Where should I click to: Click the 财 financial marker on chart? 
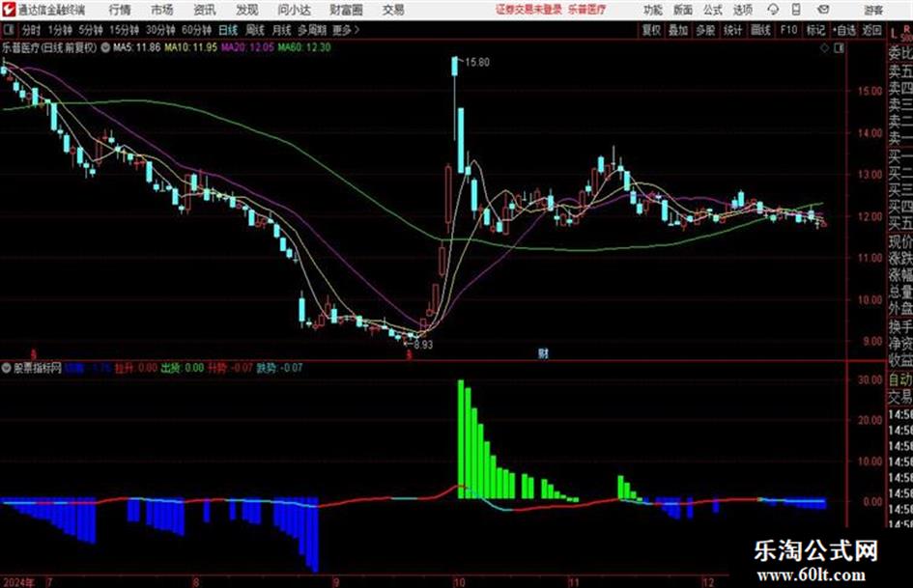coord(543,353)
